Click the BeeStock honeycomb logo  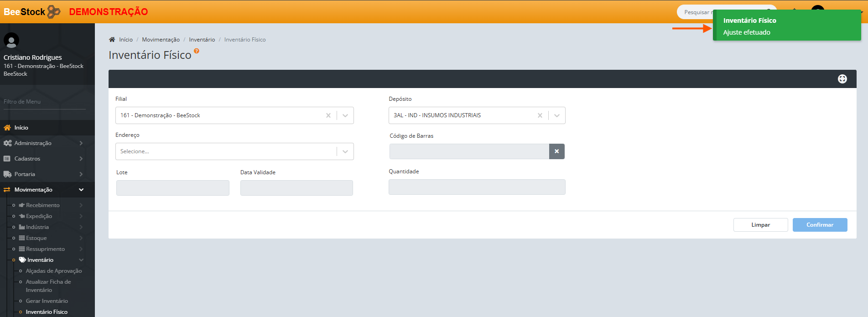pyautogui.click(x=54, y=11)
